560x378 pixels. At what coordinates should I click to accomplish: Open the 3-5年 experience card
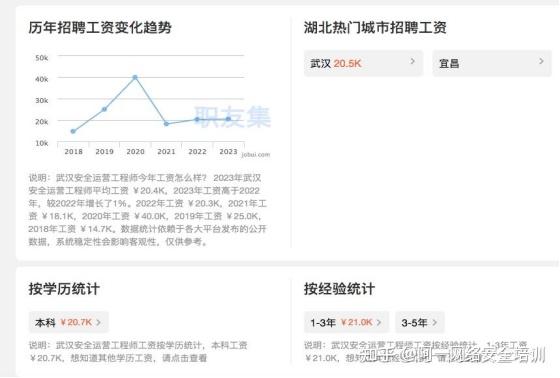(420, 322)
